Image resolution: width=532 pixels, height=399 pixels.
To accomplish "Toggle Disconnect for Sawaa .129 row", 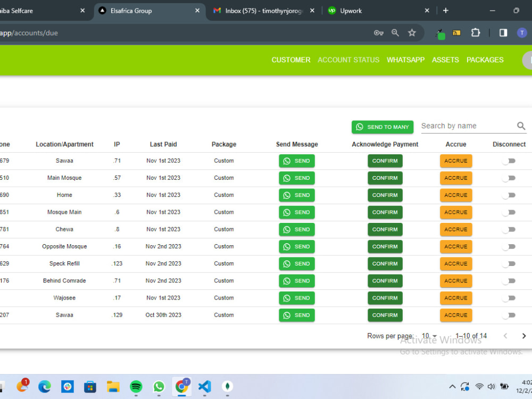I will 509,315.
